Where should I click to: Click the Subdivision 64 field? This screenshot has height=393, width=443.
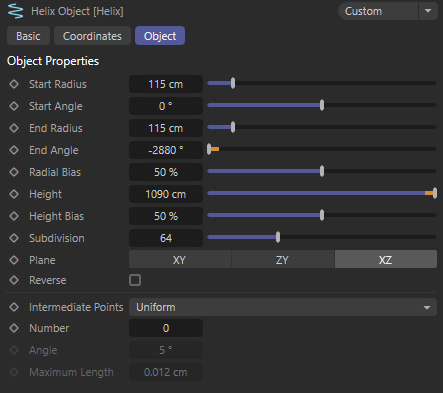click(x=166, y=238)
